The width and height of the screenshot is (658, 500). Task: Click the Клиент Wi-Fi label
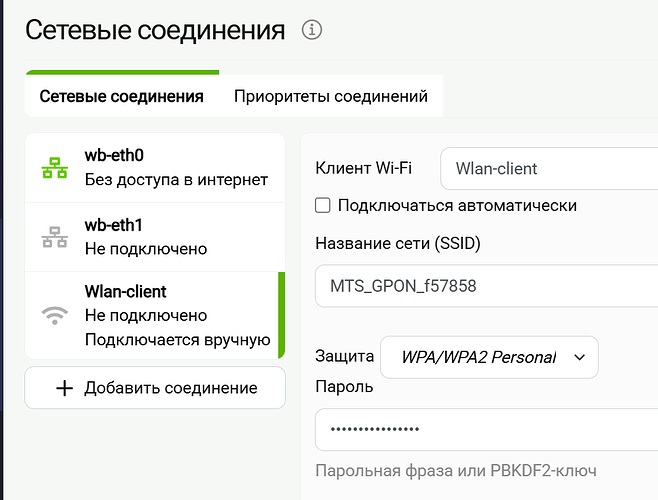(x=363, y=168)
